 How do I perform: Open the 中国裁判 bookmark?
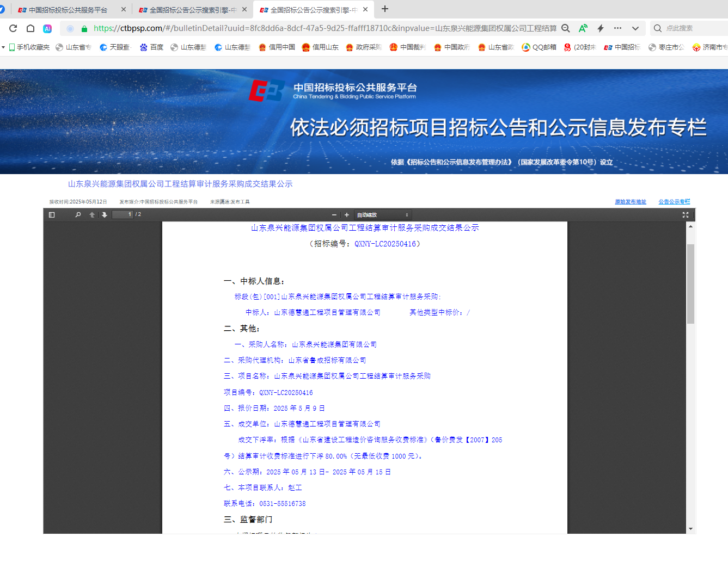(x=408, y=47)
